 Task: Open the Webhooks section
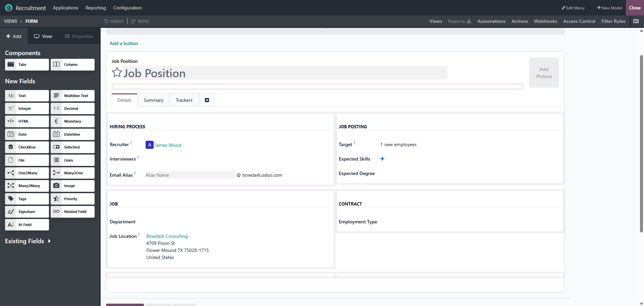click(545, 21)
